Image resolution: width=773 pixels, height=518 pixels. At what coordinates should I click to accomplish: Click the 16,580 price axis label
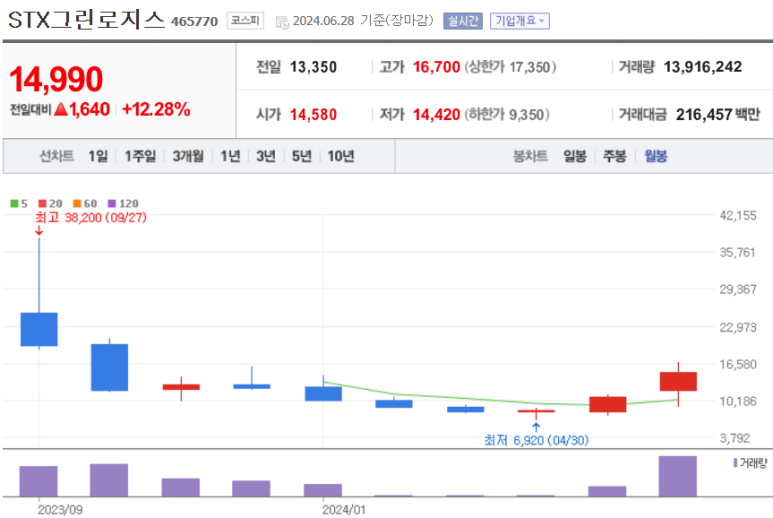tap(738, 364)
